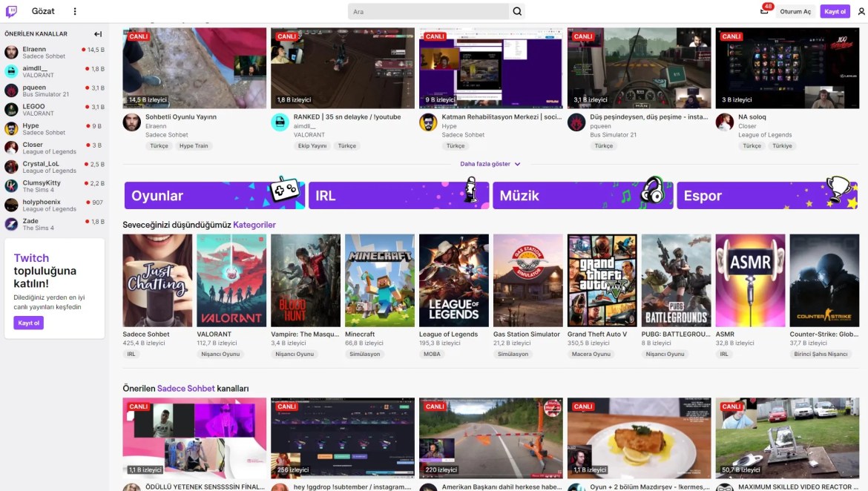Viewport: 868px width, 491px height.
Task: Open the Gas Station Simulator category cover
Action: coord(528,280)
